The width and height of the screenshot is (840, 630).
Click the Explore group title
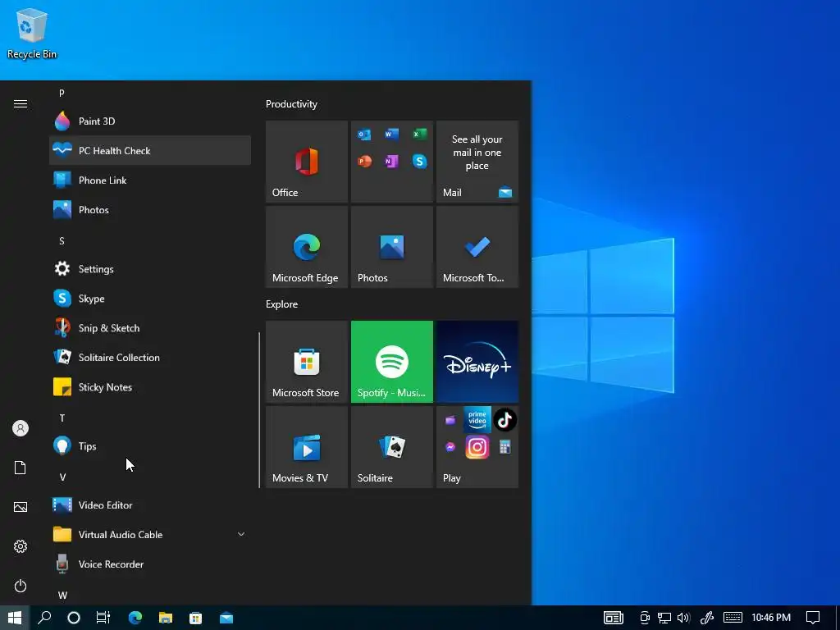pyautogui.click(x=282, y=304)
